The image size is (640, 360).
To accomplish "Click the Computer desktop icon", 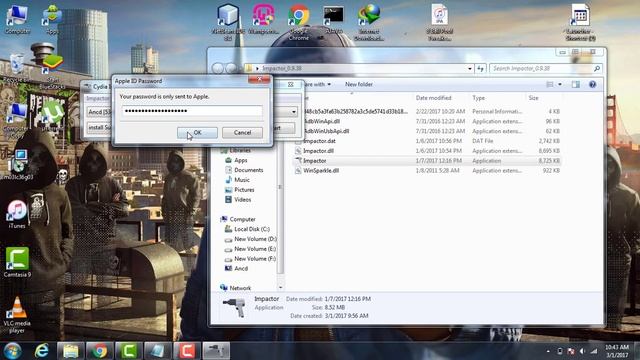I will click(x=17, y=19).
